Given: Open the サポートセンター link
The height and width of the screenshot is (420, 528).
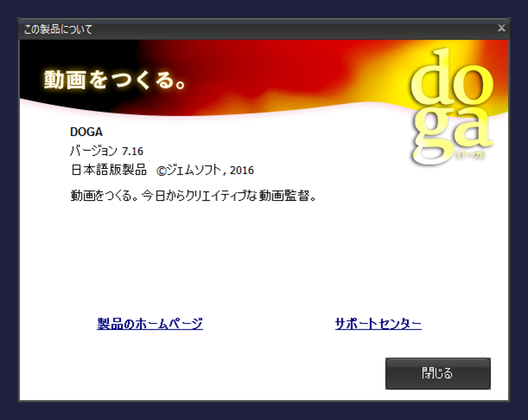Looking at the screenshot, I should tap(378, 324).
